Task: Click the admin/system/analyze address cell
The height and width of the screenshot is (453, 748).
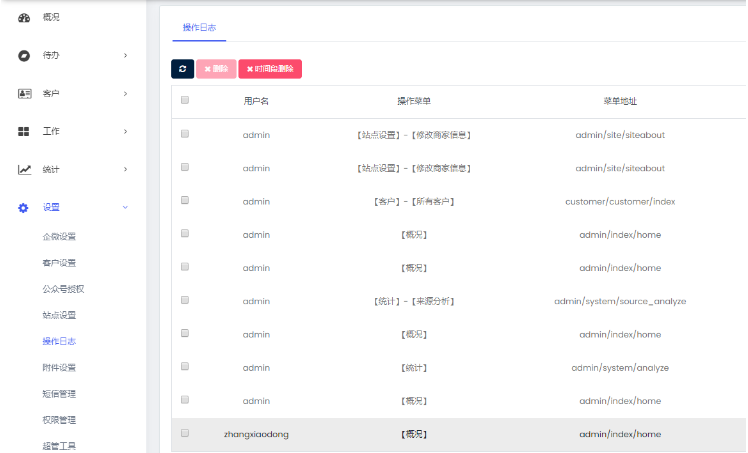Action: tap(620, 368)
